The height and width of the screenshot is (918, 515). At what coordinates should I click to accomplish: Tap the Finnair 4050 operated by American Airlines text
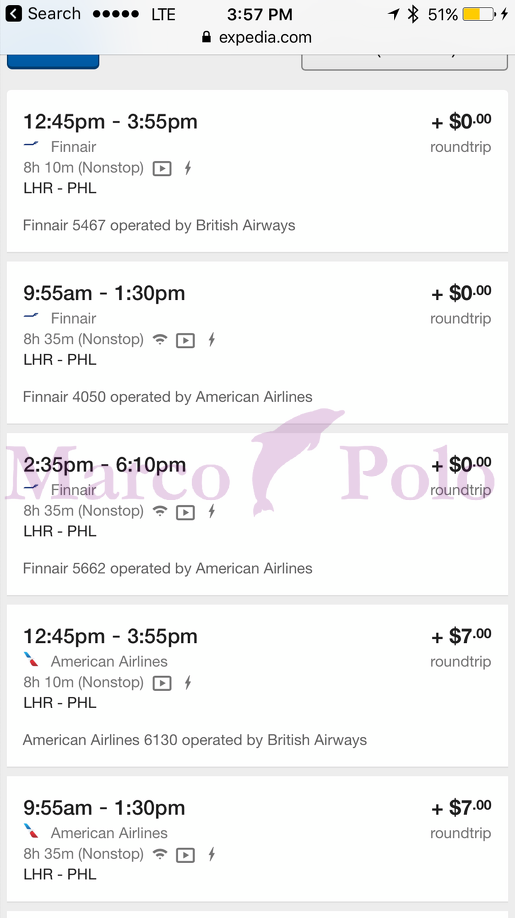tap(167, 397)
